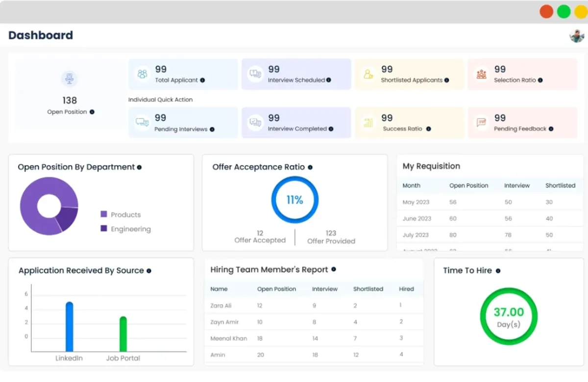Image resolution: width=588 pixels, height=382 pixels.
Task: Click info icon beside Open Position By Department
Action: point(139,167)
